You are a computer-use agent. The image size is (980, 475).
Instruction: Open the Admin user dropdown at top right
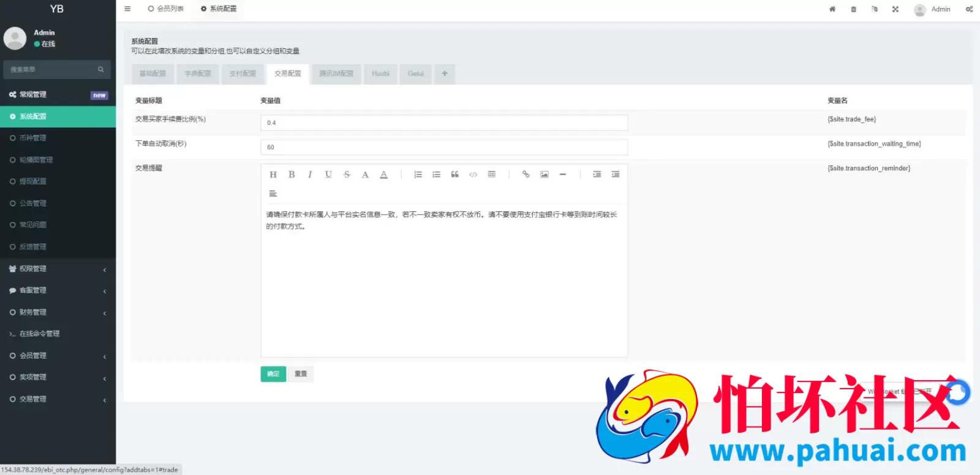(x=932, y=9)
